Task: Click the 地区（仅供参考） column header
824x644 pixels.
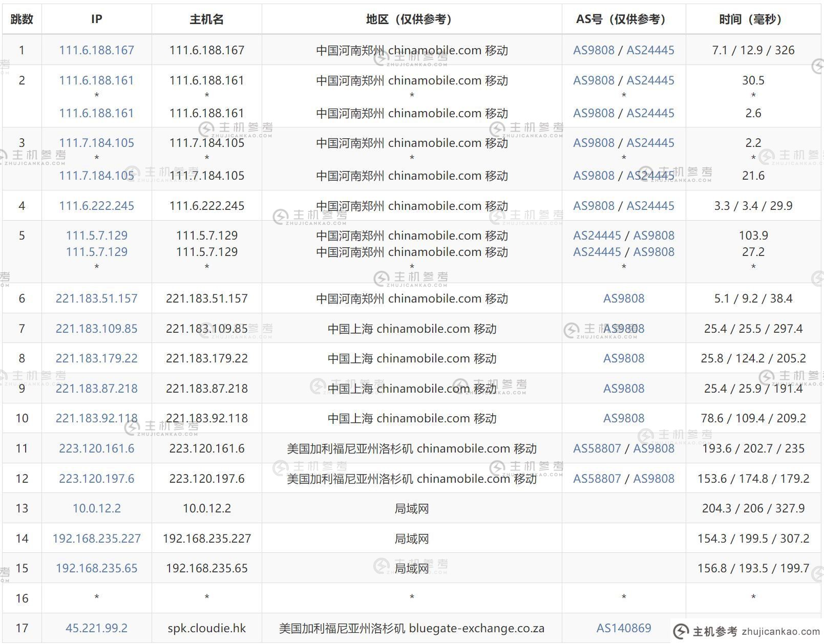Action: tap(412, 19)
